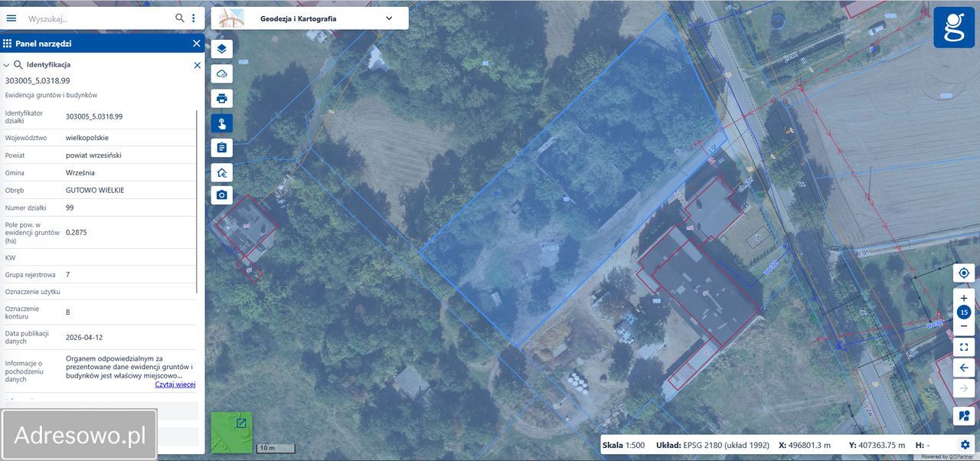Select the area value 0.2875
This screenshot has height=461, width=980.
(x=77, y=232)
